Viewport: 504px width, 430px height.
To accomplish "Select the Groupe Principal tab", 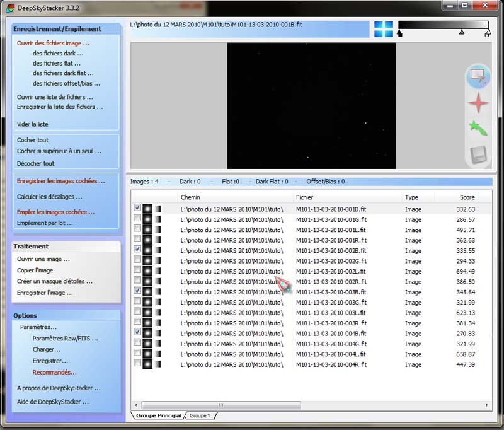I will click(158, 415).
